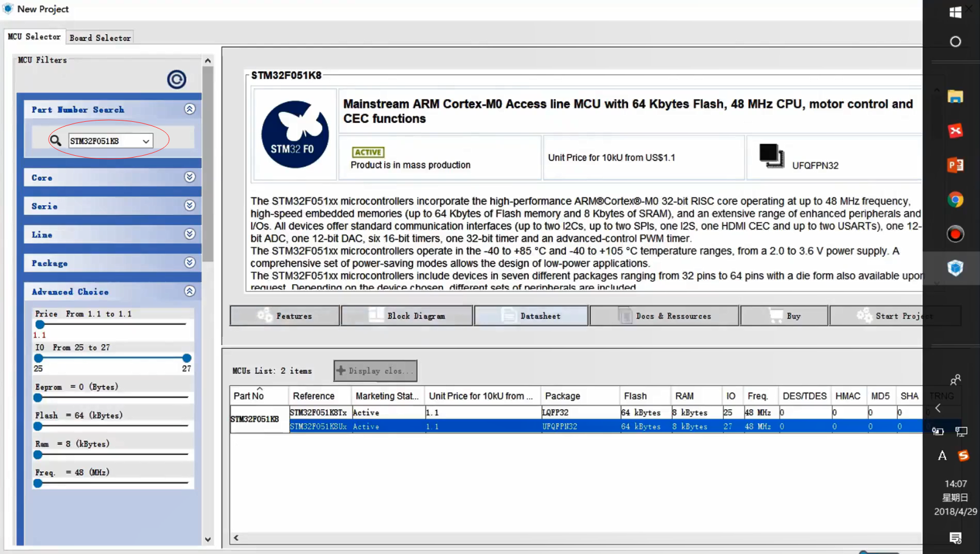The height and width of the screenshot is (554, 980).
Task: Open Google Chrome from the taskbar
Action: [x=955, y=200]
